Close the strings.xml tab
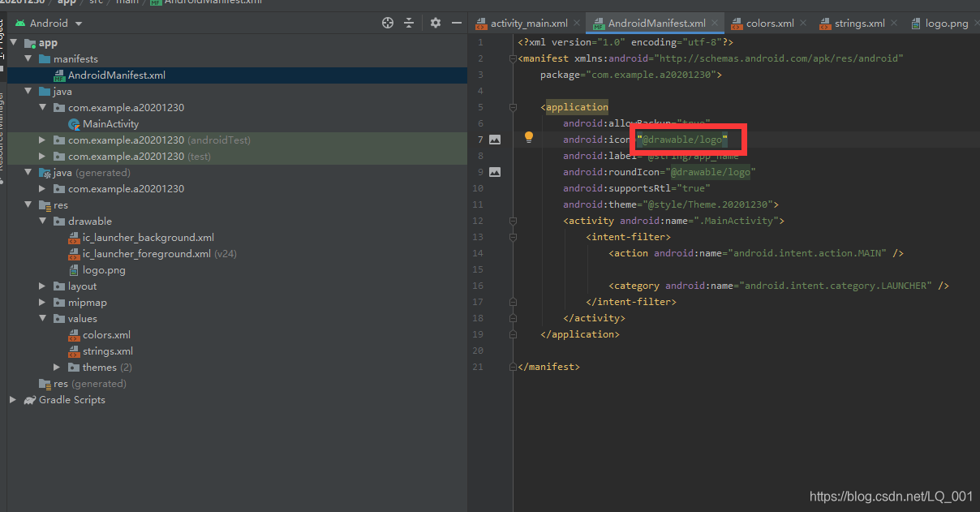This screenshot has width=980, height=512. coord(895,24)
